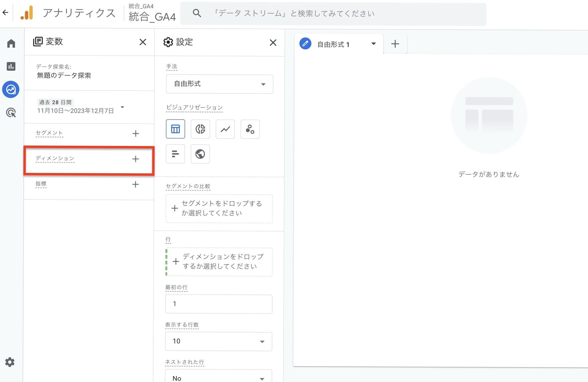Open the 表示する行数 rows dropdown
Image resolution: width=588 pixels, height=382 pixels.
(x=218, y=341)
